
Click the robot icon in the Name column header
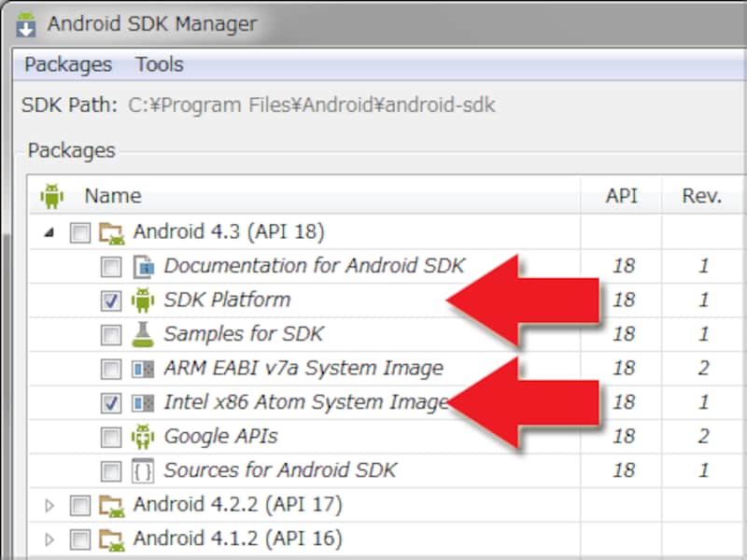[52, 196]
